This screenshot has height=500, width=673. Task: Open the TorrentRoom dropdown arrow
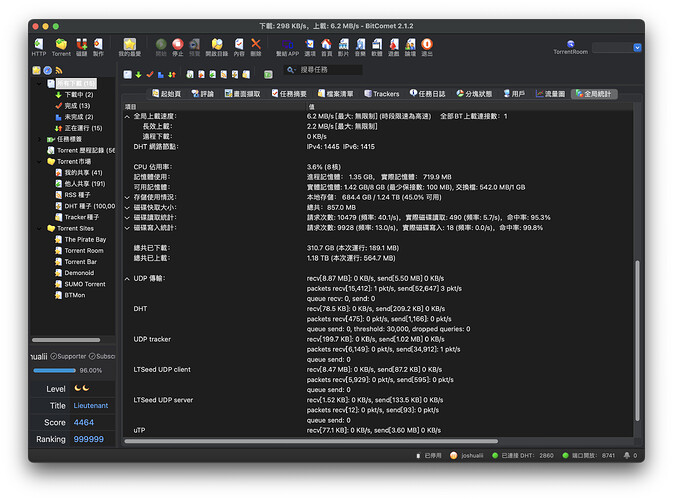pyautogui.click(x=637, y=48)
